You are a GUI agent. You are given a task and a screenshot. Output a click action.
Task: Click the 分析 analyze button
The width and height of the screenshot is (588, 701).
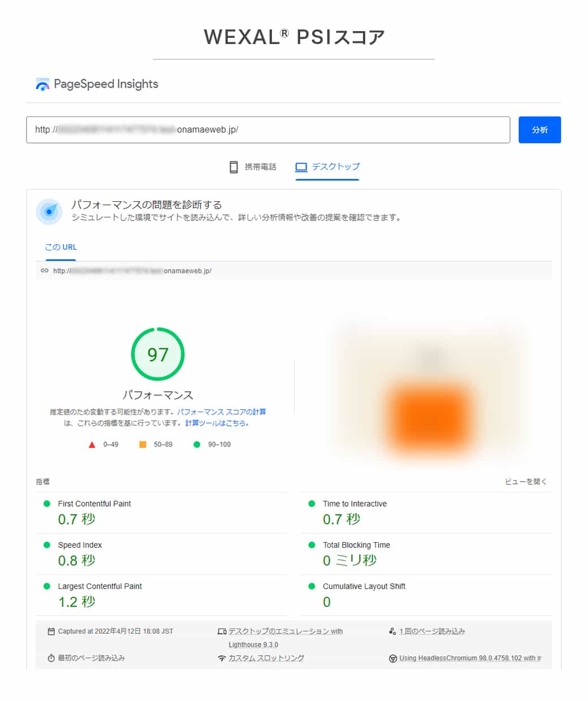[x=539, y=129]
